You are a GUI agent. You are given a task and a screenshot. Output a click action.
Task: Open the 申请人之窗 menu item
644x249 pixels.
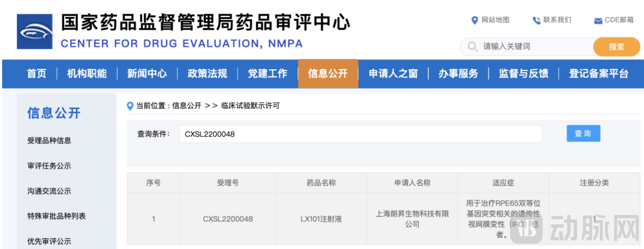tap(393, 73)
